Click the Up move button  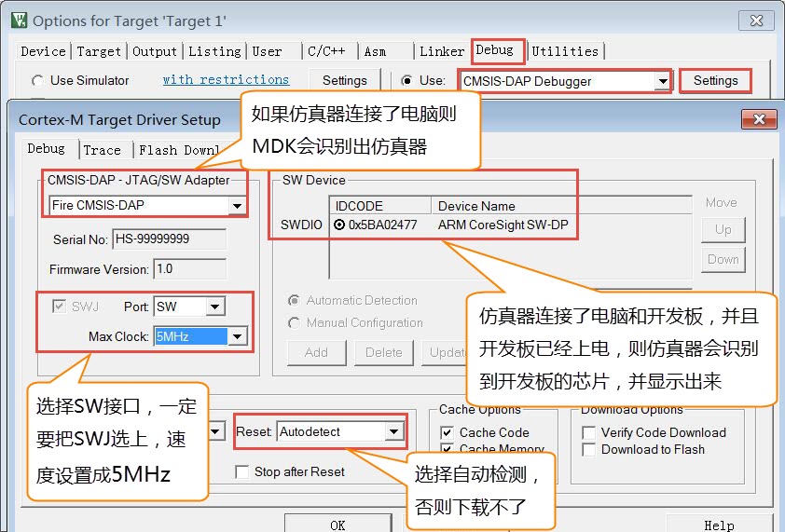(723, 230)
